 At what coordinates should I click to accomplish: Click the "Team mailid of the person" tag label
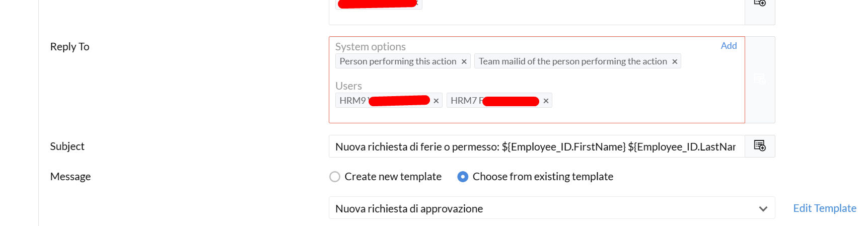point(572,61)
